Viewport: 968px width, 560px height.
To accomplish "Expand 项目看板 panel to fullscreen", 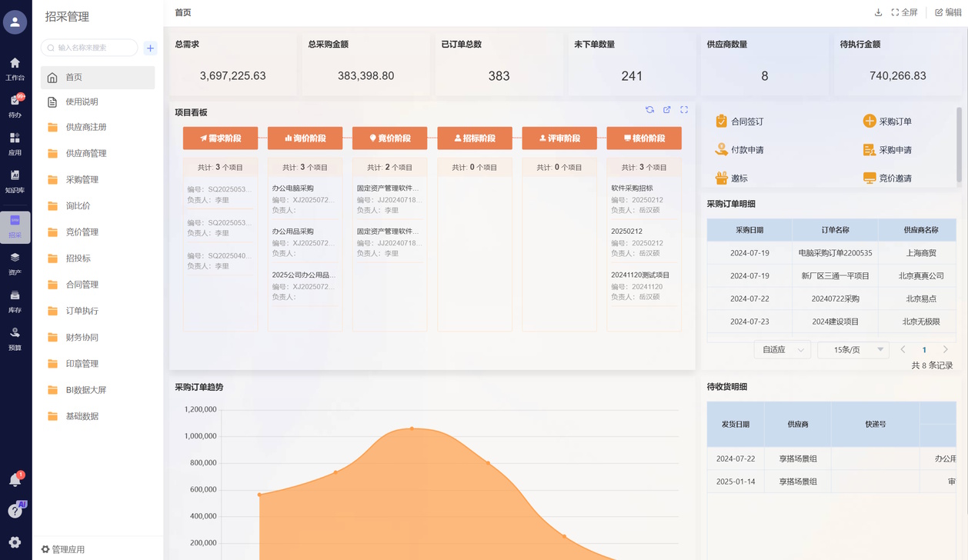I will pos(683,110).
